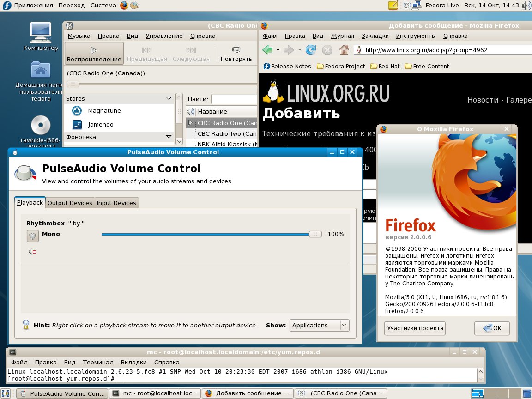532x399 pixels.
Task: Switch to the Input Devices tab
Action: [x=116, y=203]
